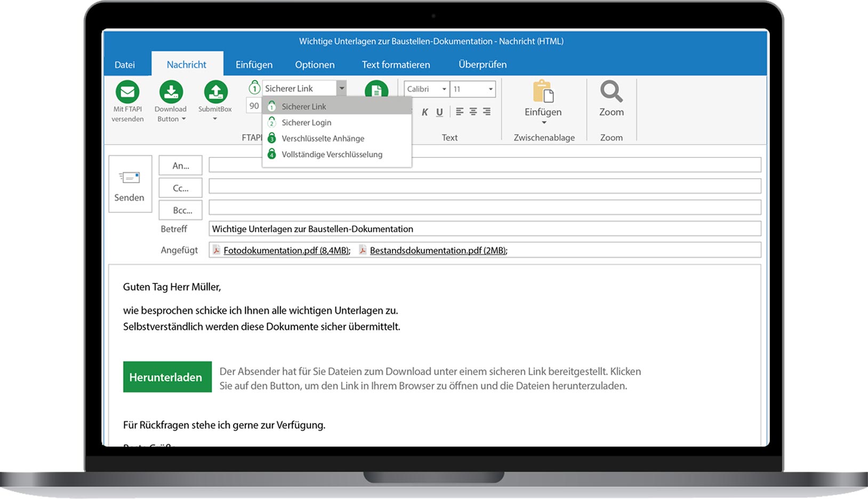
Task: Toggle bold formatting in the Text group
Action: (x=410, y=112)
